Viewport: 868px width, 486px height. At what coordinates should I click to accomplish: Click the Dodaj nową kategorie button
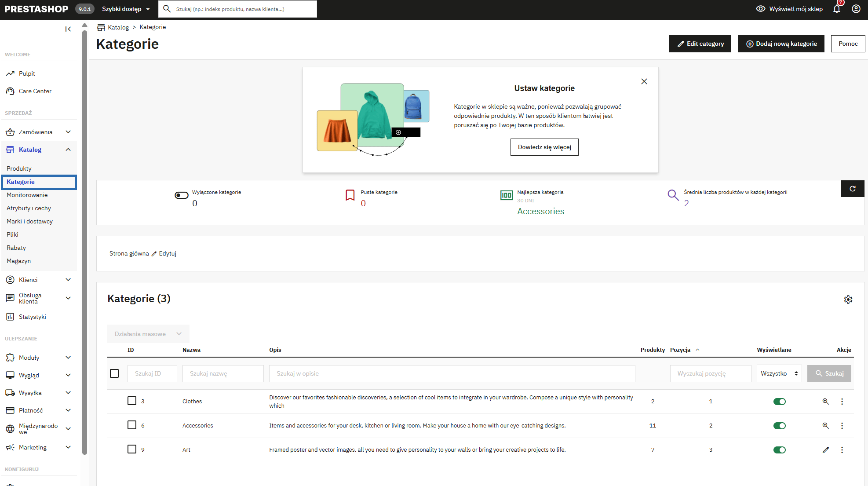(780, 44)
